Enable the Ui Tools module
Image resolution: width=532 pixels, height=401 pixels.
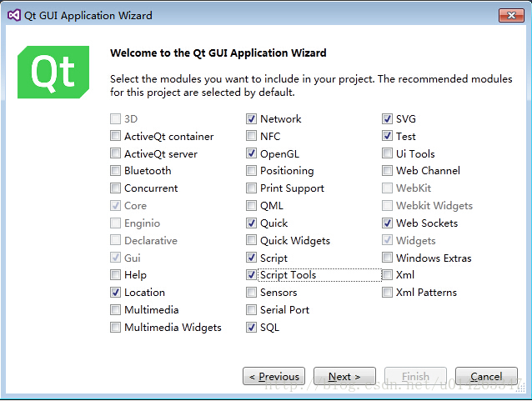click(387, 153)
